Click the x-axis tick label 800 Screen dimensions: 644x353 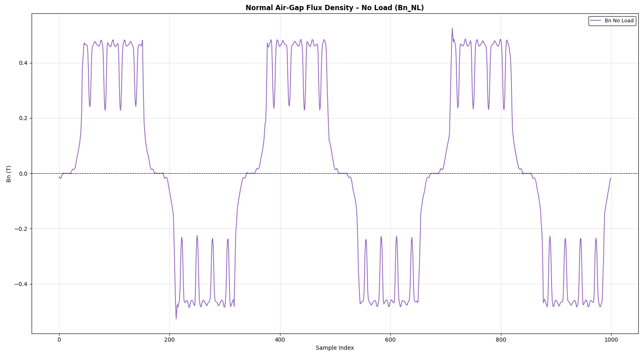click(x=501, y=340)
